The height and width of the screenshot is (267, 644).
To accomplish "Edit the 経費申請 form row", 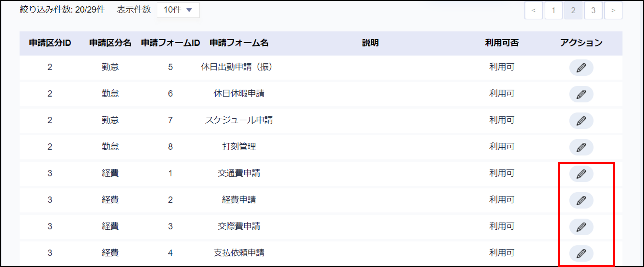I will [581, 200].
